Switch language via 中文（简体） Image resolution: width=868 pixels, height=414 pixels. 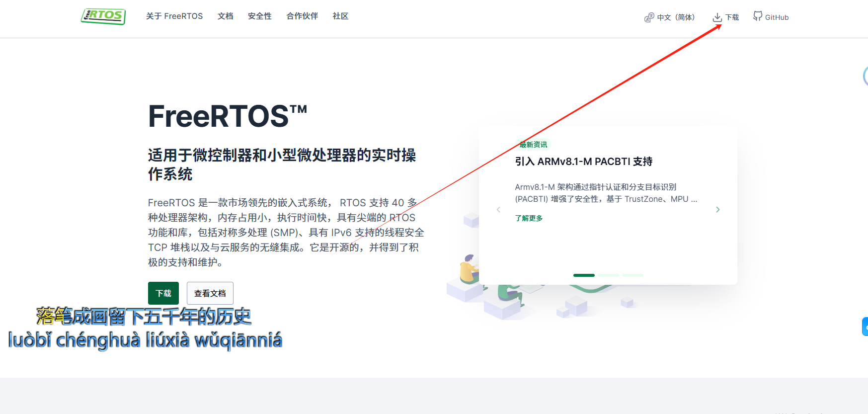[x=676, y=17]
